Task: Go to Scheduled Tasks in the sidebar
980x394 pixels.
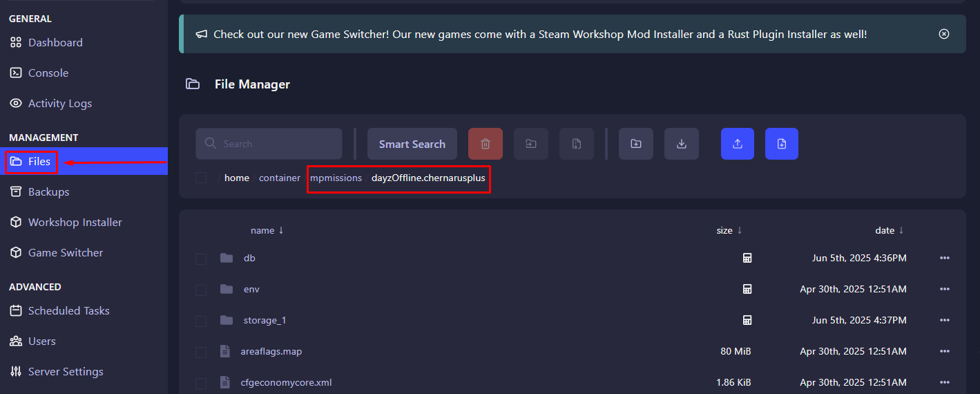Action: [68, 310]
